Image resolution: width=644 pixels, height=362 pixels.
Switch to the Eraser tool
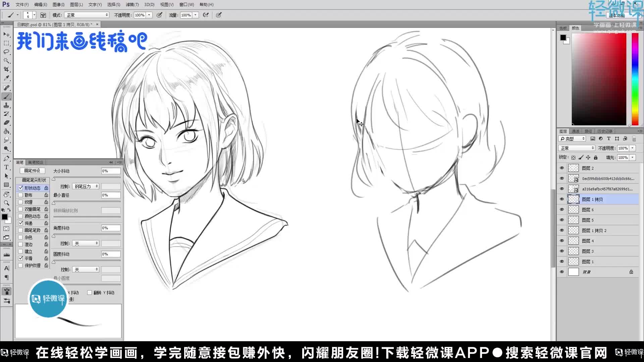pyautogui.click(x=7, y=123)
